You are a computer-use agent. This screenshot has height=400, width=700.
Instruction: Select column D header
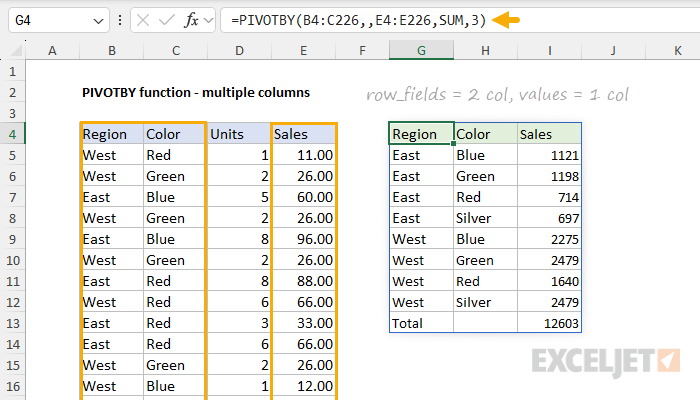tap(239, 50)
